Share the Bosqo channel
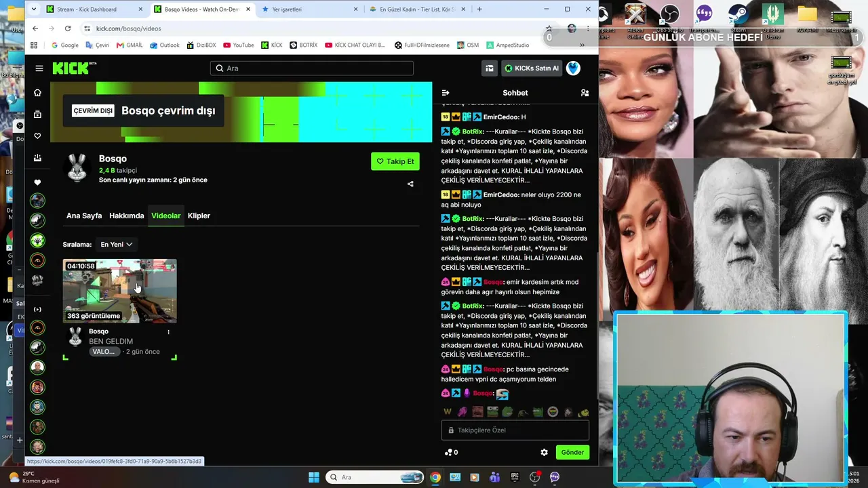The image size is (868, 488). coord(410,184)
